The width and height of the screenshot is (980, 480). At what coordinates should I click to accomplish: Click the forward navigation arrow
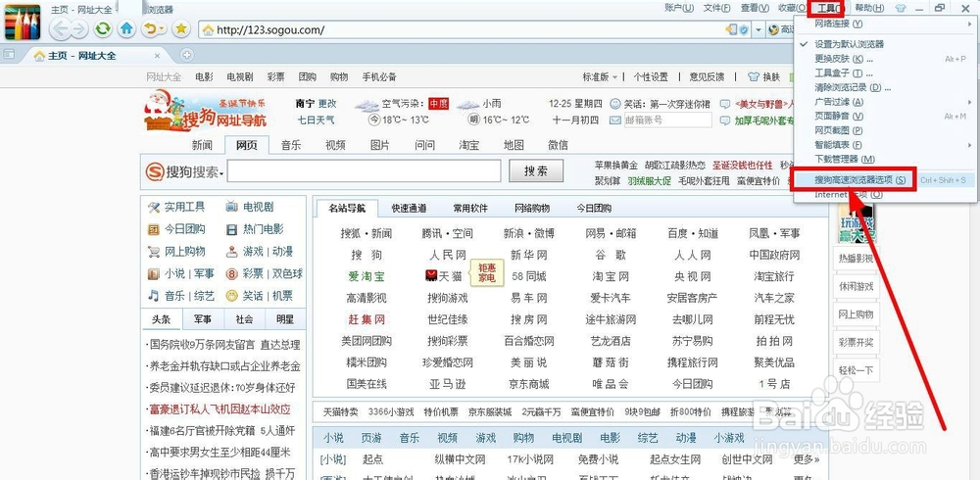pos(78,28)
